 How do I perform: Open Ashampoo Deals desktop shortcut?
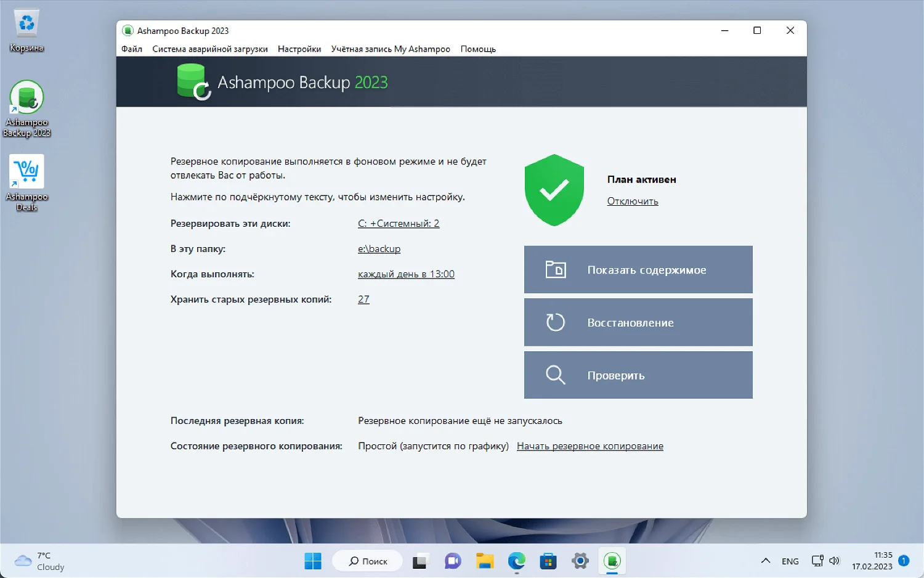click(x=26, y=183)
